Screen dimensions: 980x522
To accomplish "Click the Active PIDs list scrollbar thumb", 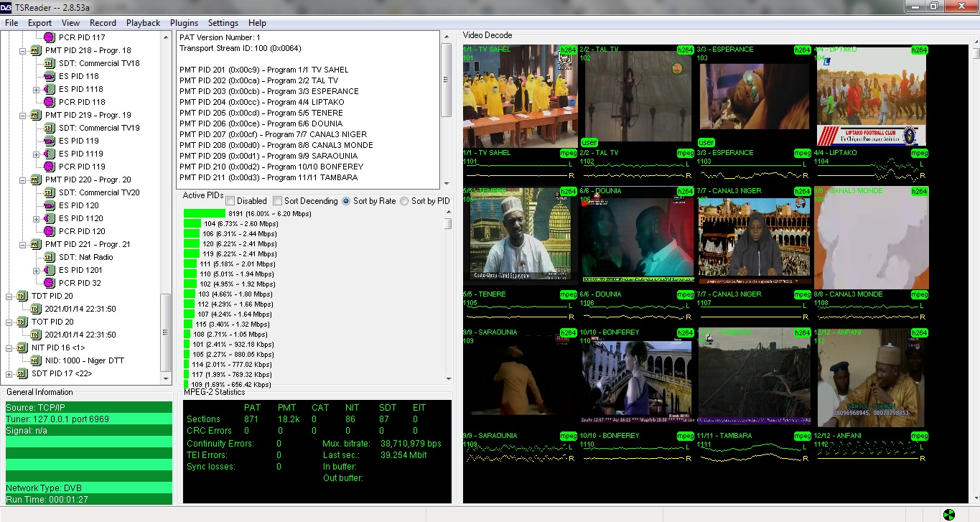I will (448, 223).
